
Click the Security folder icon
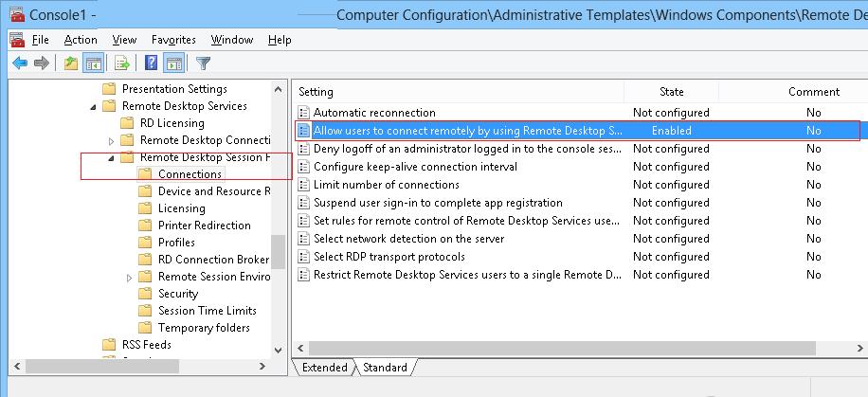(x=145, y=294)
